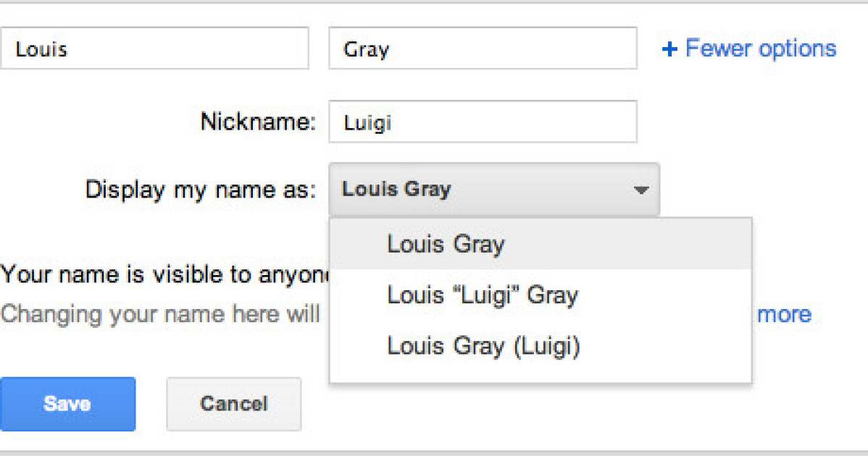
Task: Click the gray 'Changing your name here will' text
Action: point(159,314)
